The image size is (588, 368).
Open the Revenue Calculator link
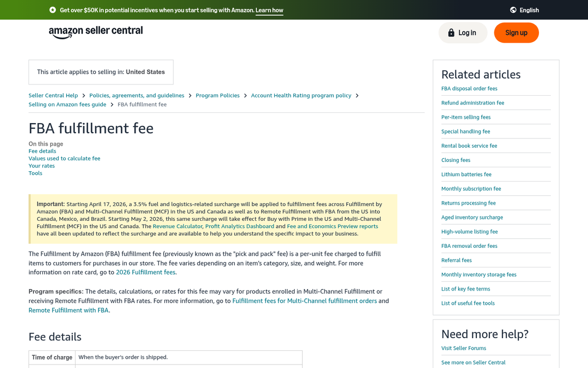point(177,226)
